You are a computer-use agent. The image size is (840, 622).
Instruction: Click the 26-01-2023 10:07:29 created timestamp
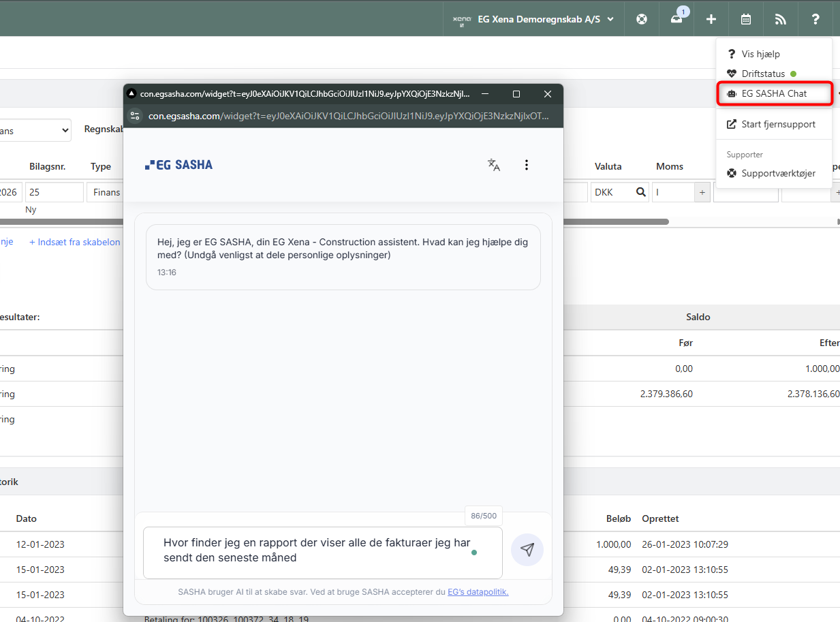(685, 544)
